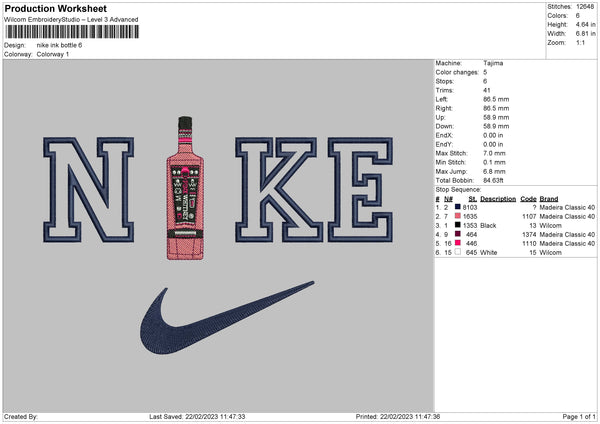The height and width of the screenshot is (424, 600).
Task: Click the Trims value 41
Action: tap(487, 90)
